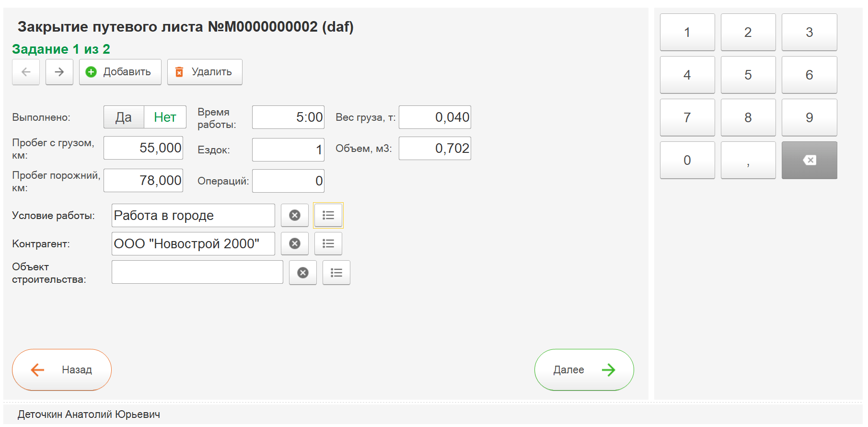Clear the Объект строительства field
This screenshot has width=868, height=427.
[x=303, y=273]
